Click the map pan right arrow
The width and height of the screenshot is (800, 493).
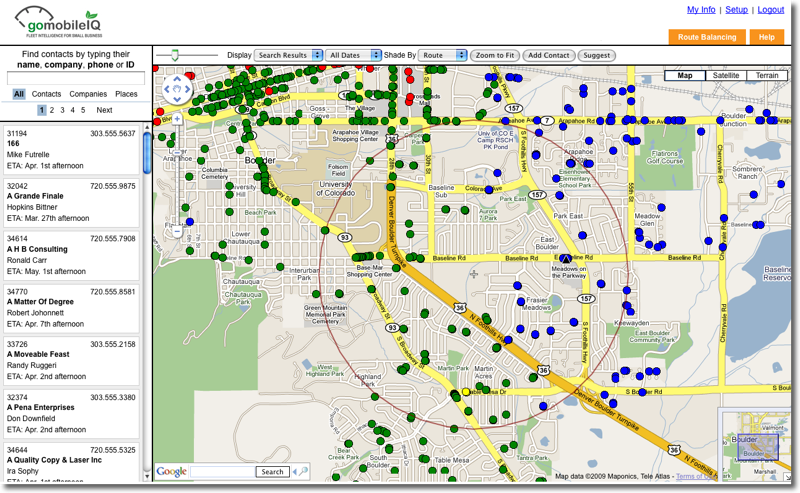188,89
